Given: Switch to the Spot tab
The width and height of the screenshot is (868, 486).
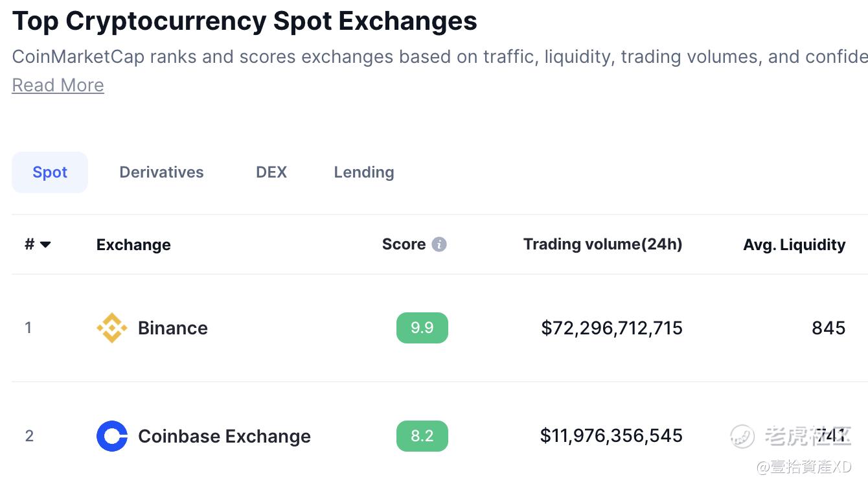Looking at the screenshot, I should [x=50, y=172].
